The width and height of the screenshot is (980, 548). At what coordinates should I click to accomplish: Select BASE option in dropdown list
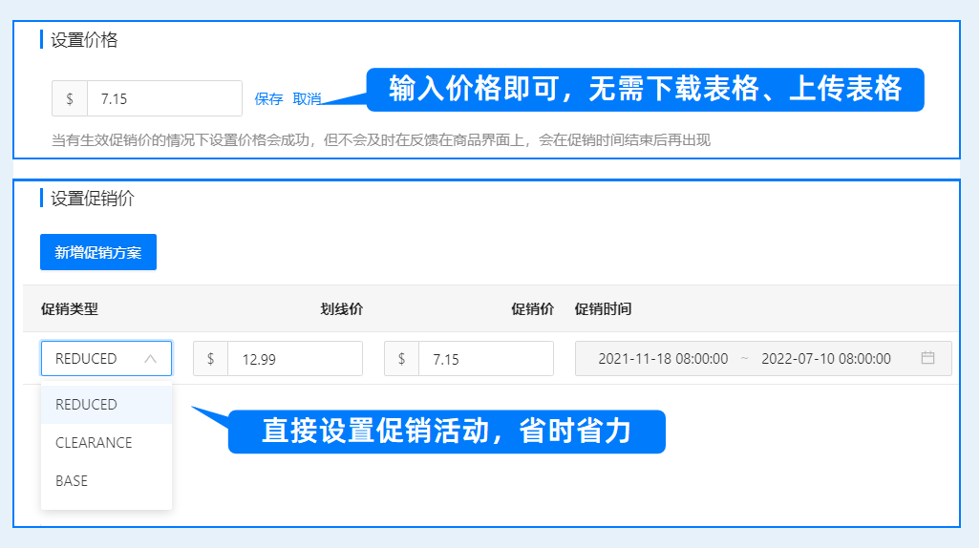(x=106, y=481)
